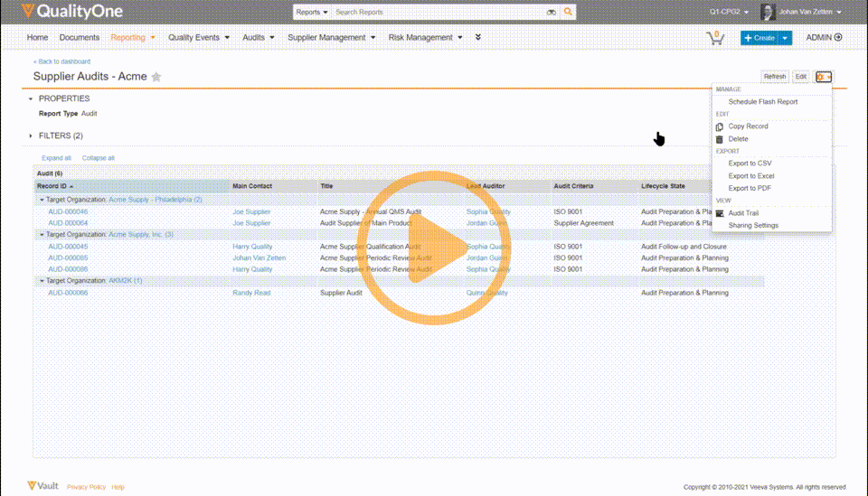Open Quinn Quality lead auditor link
Screen dimensions: 868x496
[x=486, y=293]
